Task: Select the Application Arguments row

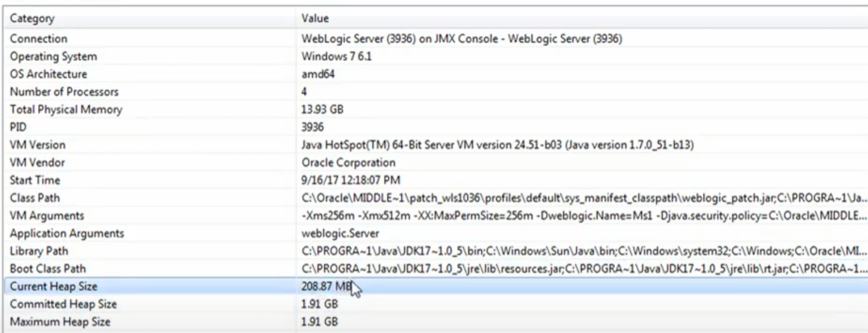Action: point(436,233)
